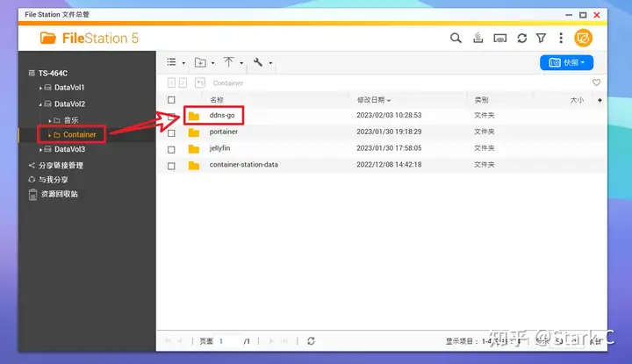
Task: Select DataVol1 volume in sidebar
Action: click(x=69, y=88)
